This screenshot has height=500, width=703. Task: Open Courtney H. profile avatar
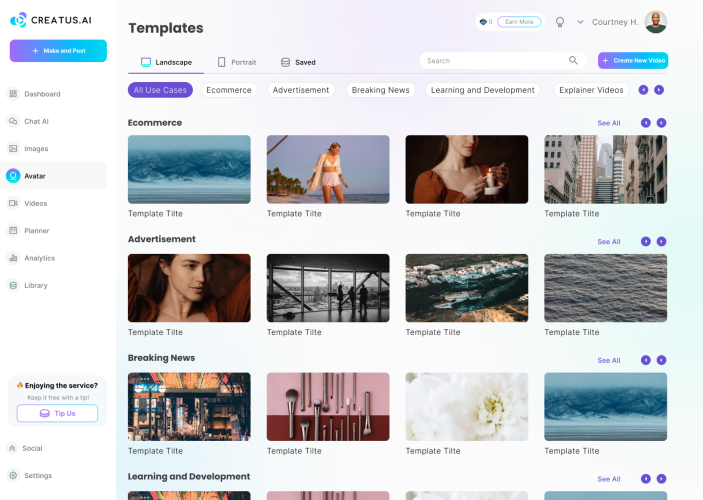tap(655, 22)
